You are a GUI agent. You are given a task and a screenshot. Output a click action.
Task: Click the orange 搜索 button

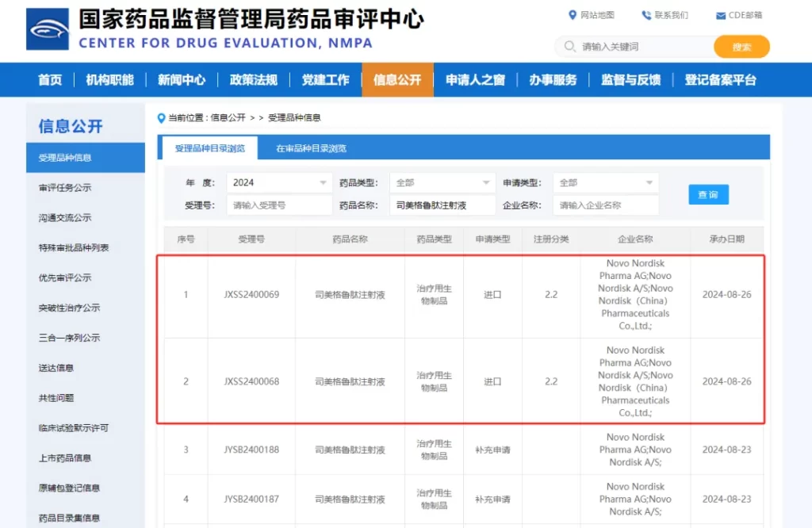(741, 47)
